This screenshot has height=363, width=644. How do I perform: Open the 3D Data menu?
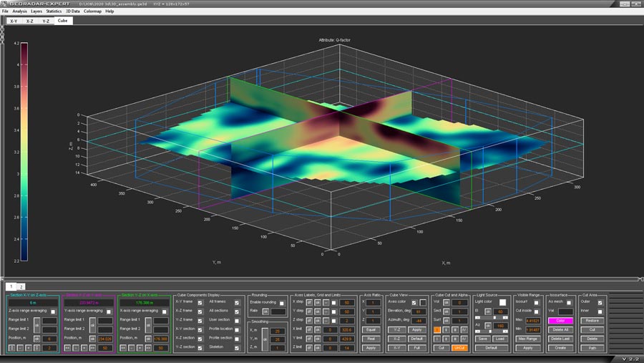(72, 11)
